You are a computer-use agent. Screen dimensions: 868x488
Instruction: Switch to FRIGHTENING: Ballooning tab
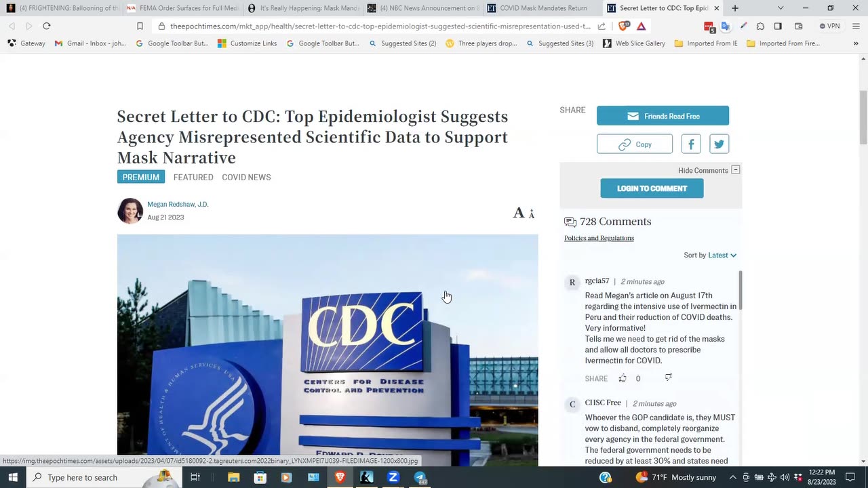pos(62,8)
